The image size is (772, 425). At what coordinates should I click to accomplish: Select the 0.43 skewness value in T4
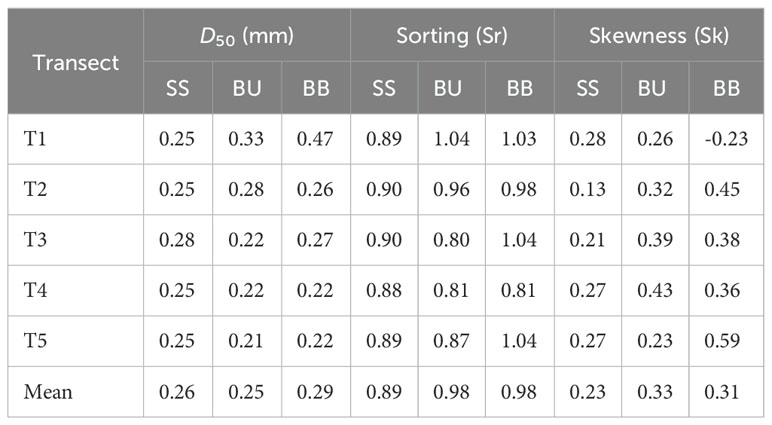coord(655,290)
